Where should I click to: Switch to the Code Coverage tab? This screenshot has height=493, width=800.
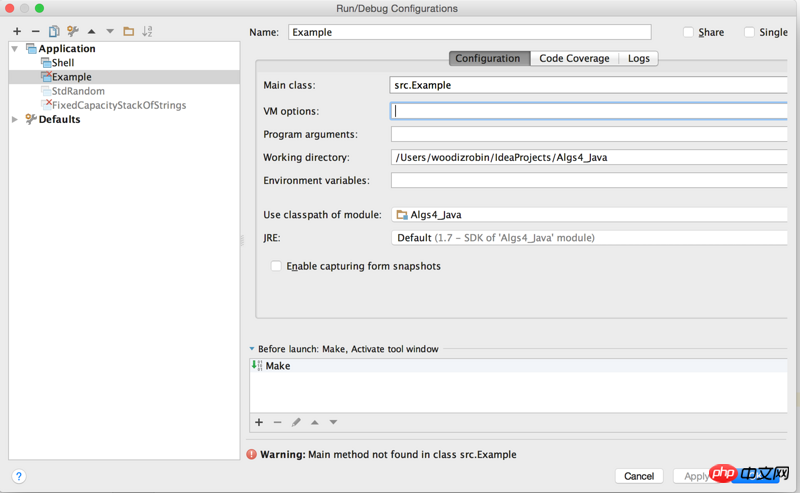tap(574, 58)
